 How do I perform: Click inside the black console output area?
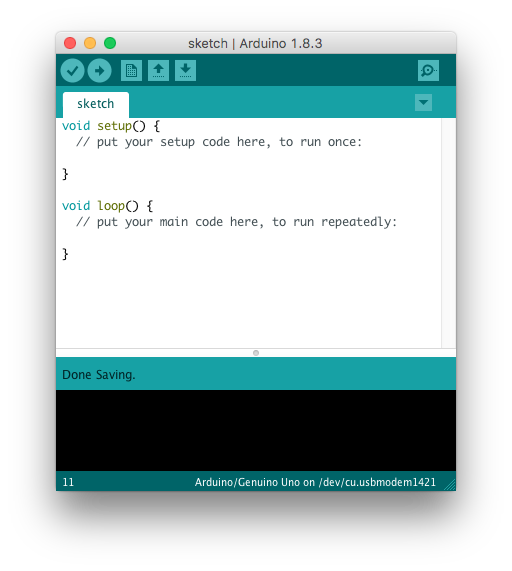256,430
